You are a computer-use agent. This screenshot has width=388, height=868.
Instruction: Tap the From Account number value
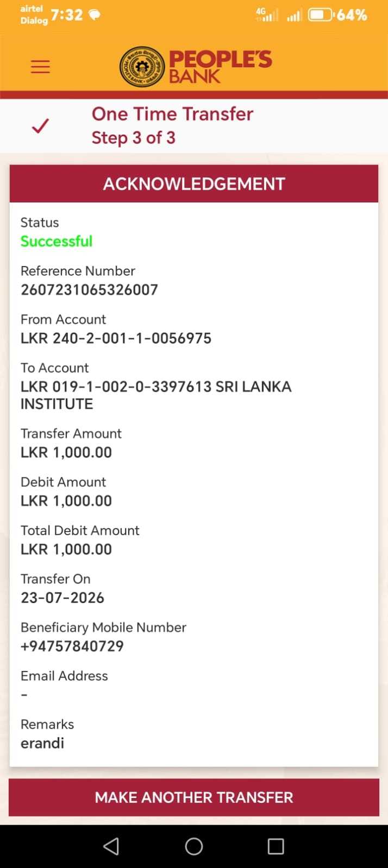pos(116,338)
